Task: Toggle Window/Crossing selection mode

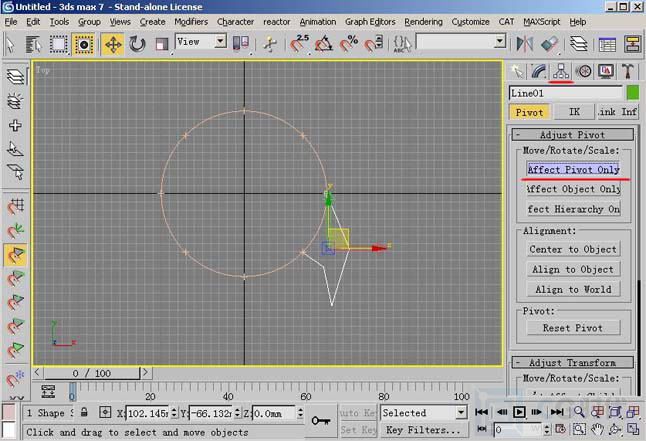Action: [83, 44]
